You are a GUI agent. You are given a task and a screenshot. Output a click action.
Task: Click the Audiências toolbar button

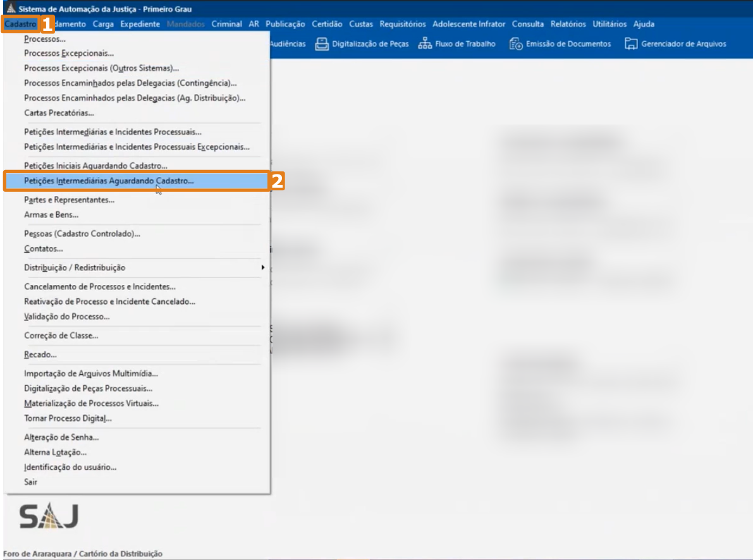click(x=288, y=44)
